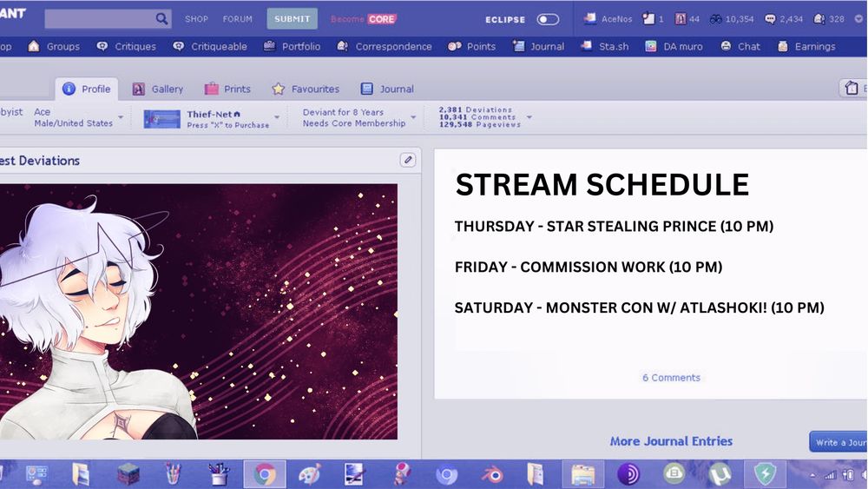
Task: Open the Minecraft block icon in taskbar
Action: [128, 474]
